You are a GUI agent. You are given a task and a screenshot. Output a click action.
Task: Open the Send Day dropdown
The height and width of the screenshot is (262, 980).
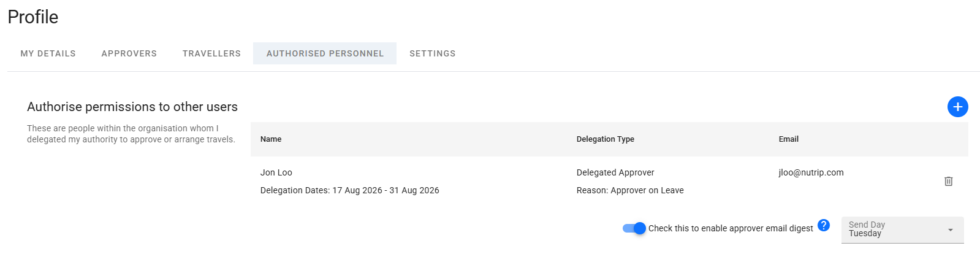coord(902,229)
